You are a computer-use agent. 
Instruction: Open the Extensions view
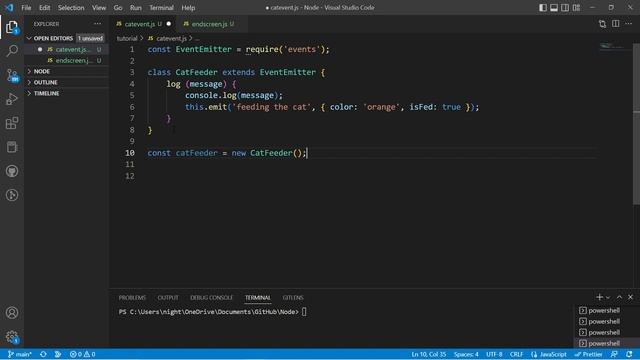point(12,123)
